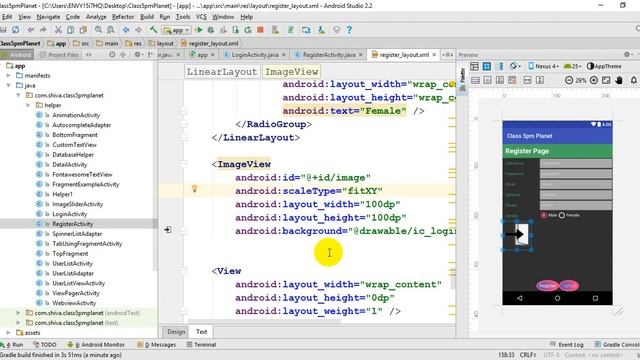Open the Refactor menu
This screenshot has height=360, width=640.
(123, 17)
